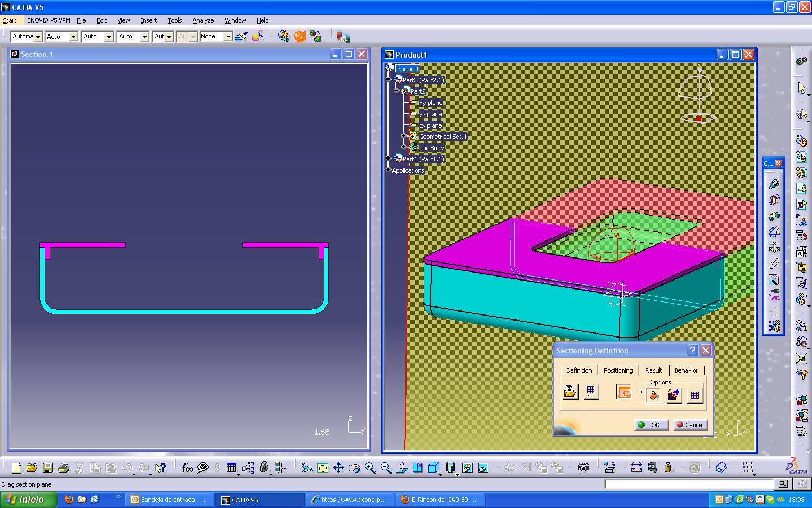Toggle the Shading with Edges view mode
The width and height of the screenshot is (812, 508).
(451, 468)
